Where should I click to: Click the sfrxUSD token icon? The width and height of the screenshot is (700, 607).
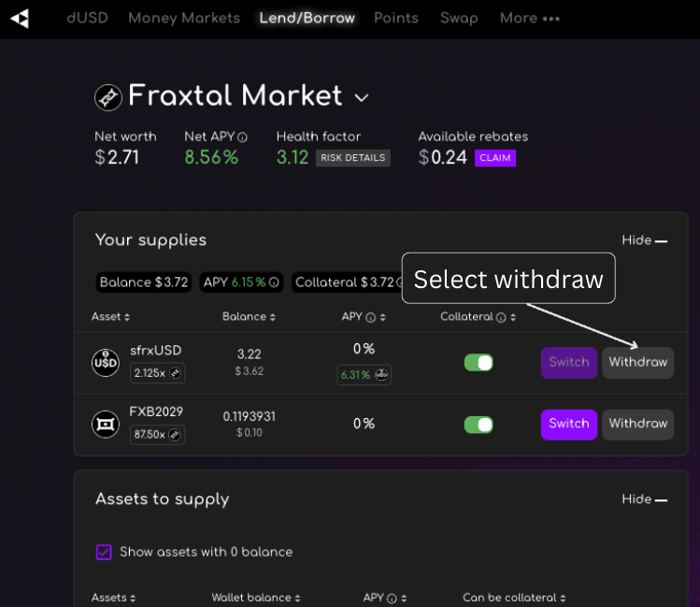tap(106, 362)
